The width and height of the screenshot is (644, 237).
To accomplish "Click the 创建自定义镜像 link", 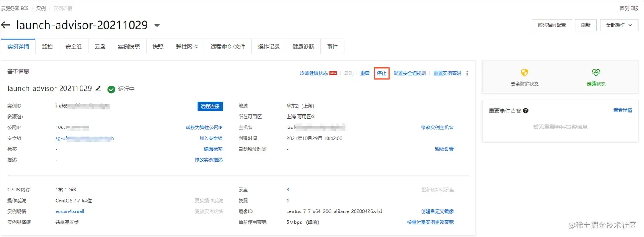I will (x=437, y=211).
